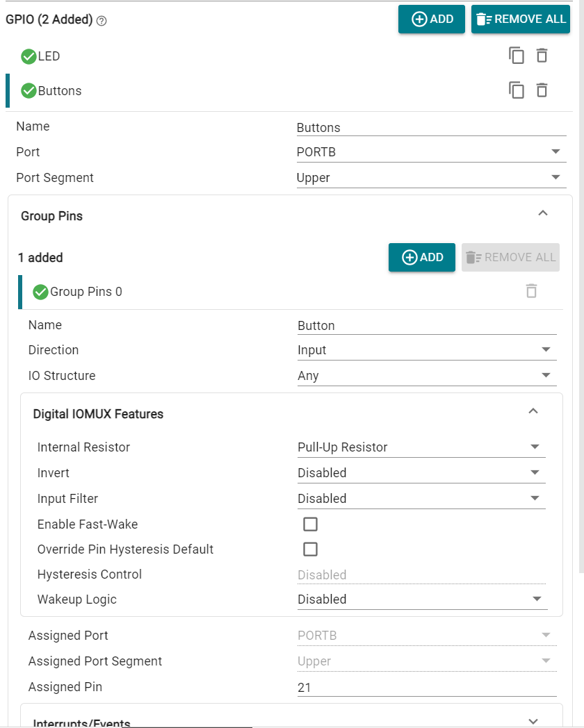The height and width of the screenshot is (728, 584).
Task: Open the Direction dropdown set to Input
Action: [x=426, y=350]
